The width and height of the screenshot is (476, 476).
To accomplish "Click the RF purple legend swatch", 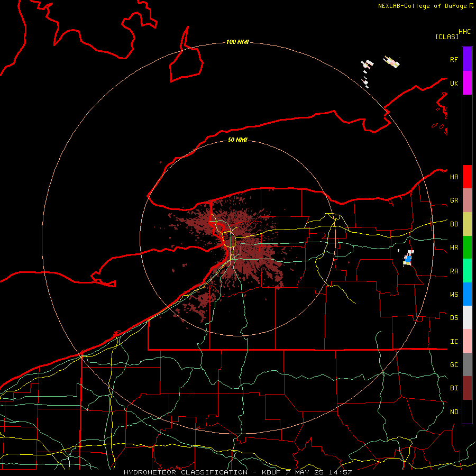I will point(467,59).
